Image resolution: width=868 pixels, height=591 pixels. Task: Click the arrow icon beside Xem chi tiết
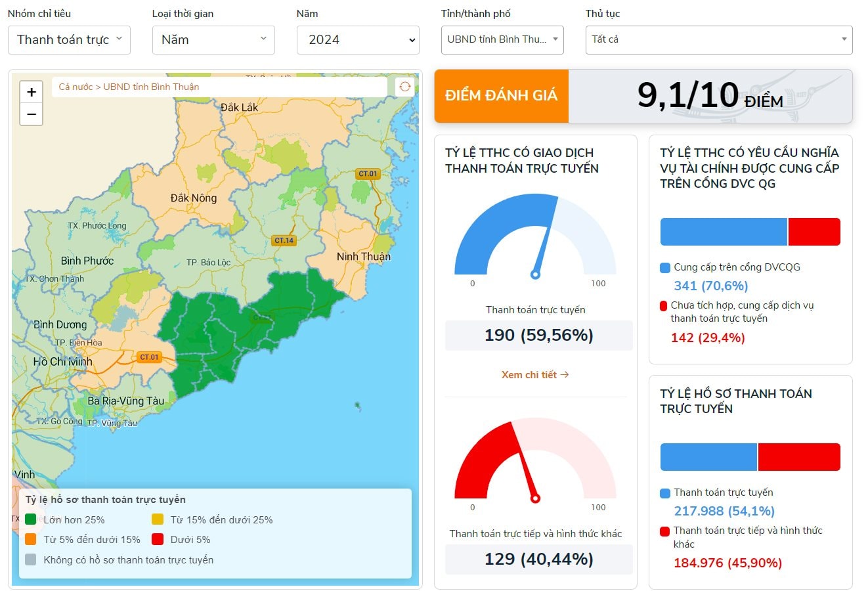click(565, 375)
